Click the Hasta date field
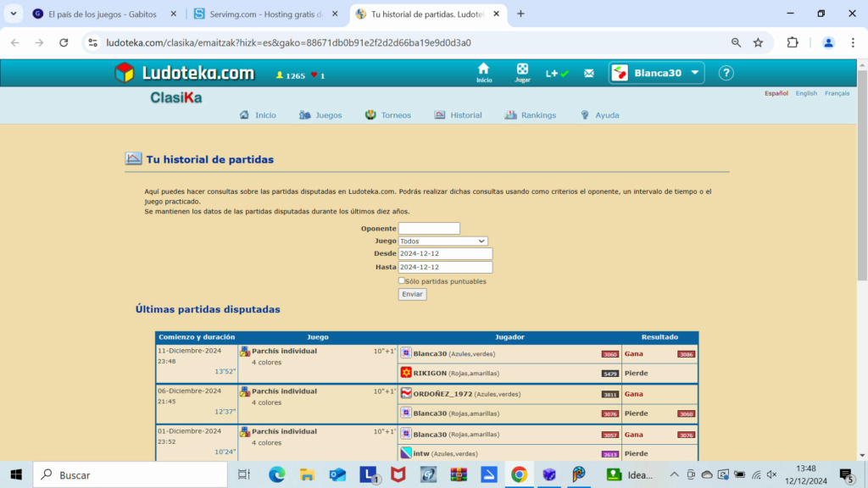868x488 pixels. tap(445, 267)
